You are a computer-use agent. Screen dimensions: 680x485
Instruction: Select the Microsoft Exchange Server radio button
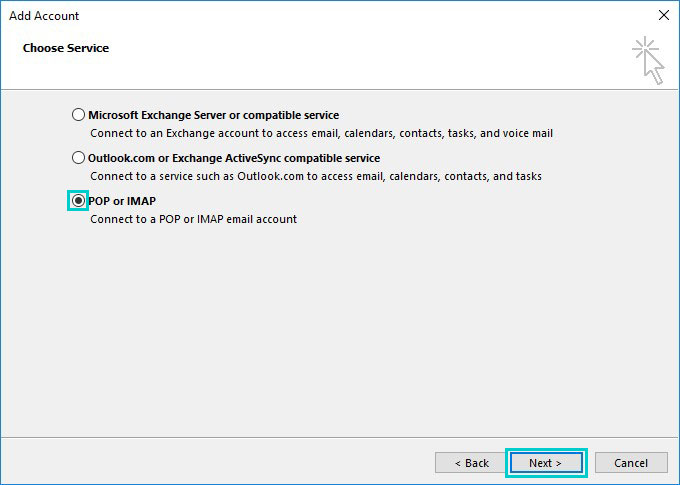click(78, 115)
